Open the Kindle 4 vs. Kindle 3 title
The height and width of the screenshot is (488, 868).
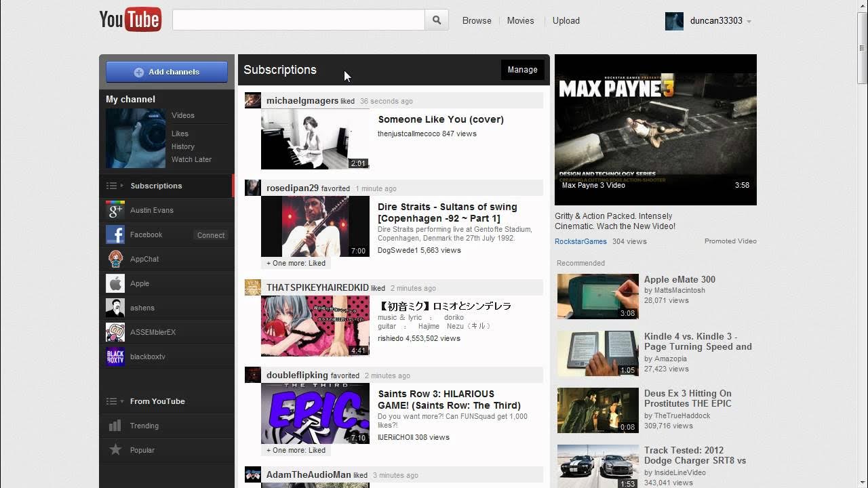click(x=698, y=342)
